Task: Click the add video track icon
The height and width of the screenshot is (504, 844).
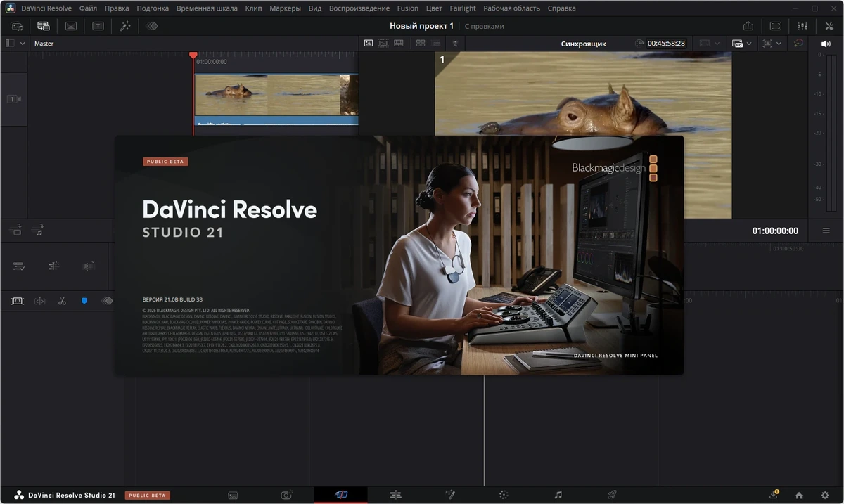Action: (x=16, y=230)
